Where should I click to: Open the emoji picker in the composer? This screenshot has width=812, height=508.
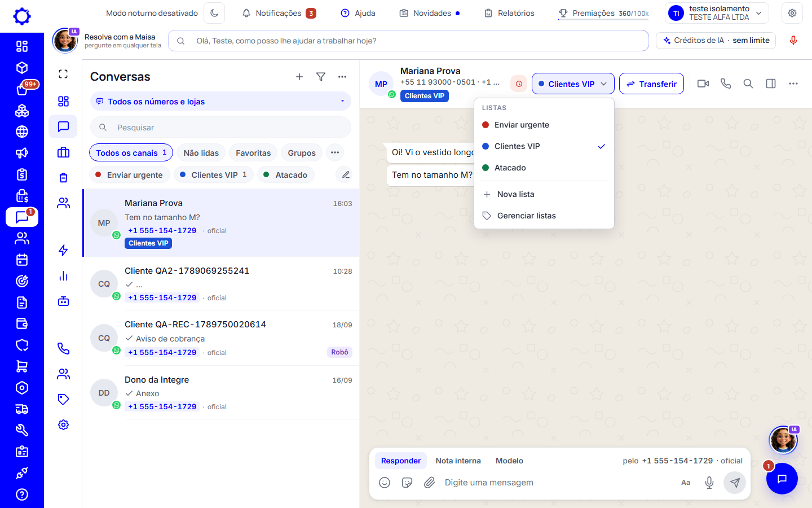click(x=385, y=483)
